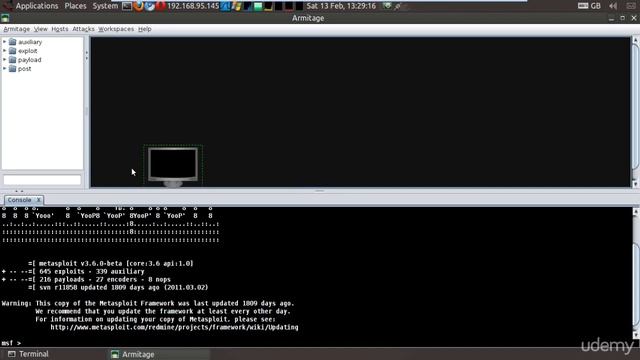Maximize the Armitage window

(x=622, y=18)
